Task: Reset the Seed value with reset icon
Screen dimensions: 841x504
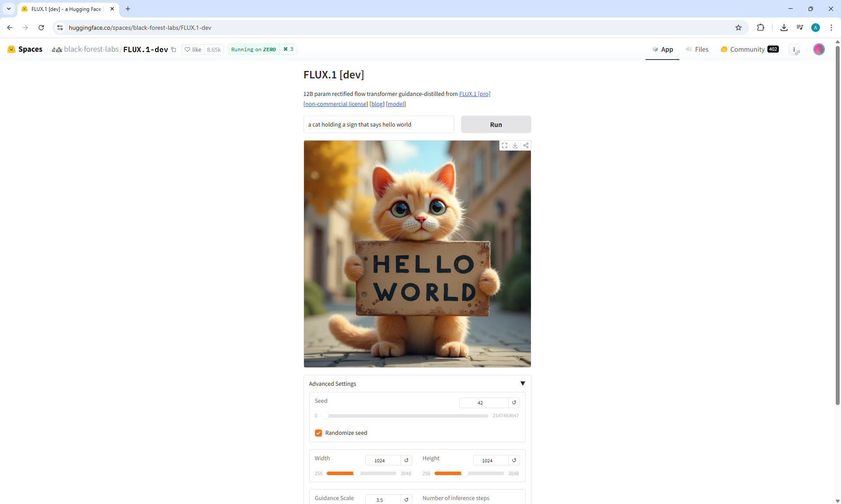Action: click(514, 402)
